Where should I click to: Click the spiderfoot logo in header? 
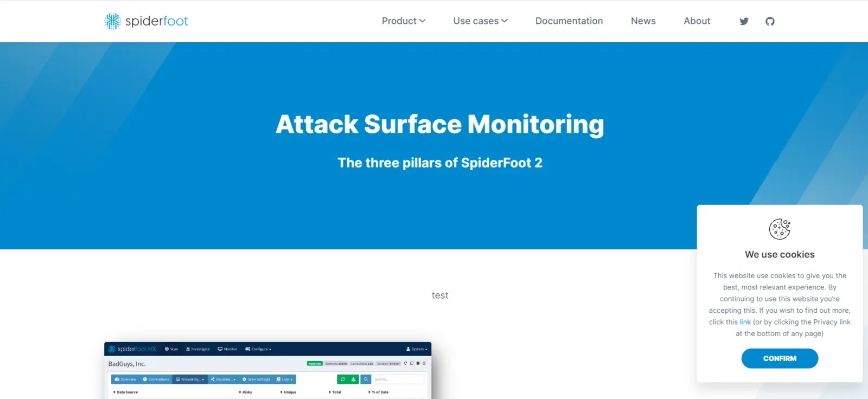[146, 21]
